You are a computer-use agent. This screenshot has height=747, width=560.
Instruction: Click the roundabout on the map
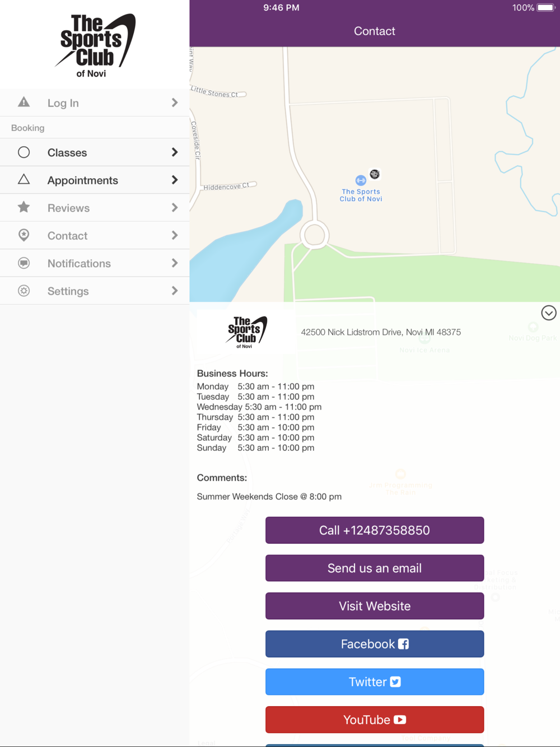(314, 235)
